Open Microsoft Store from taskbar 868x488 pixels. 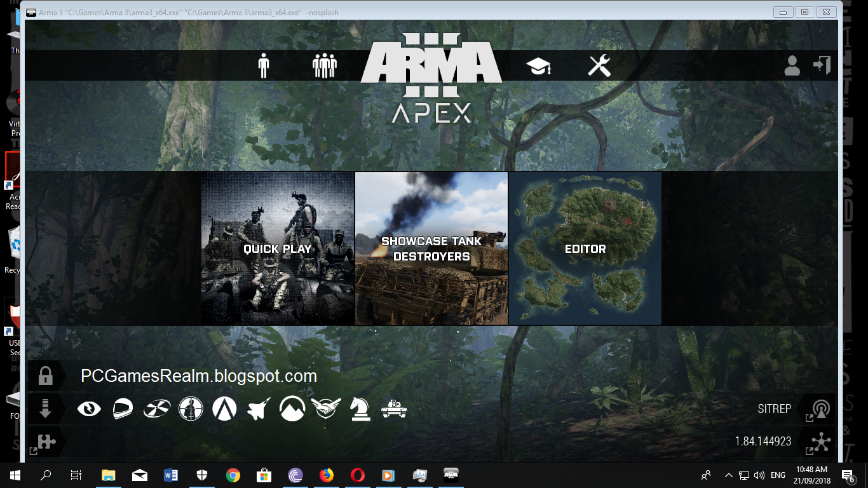[264, 475]
